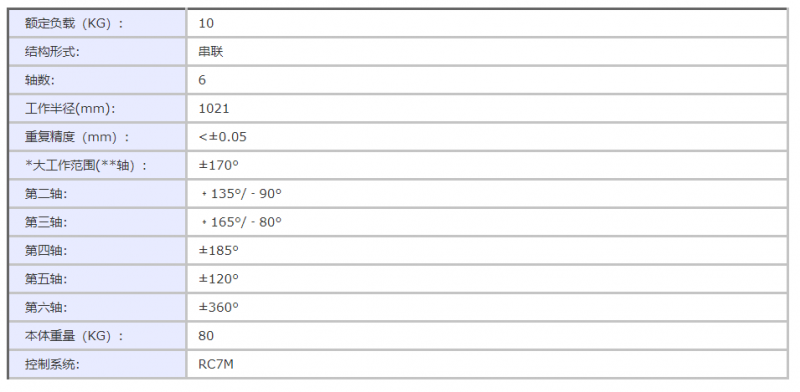Click the 结构形式 label cell
This screenshot has height=392, width=800.
click(x=97, y=52)
